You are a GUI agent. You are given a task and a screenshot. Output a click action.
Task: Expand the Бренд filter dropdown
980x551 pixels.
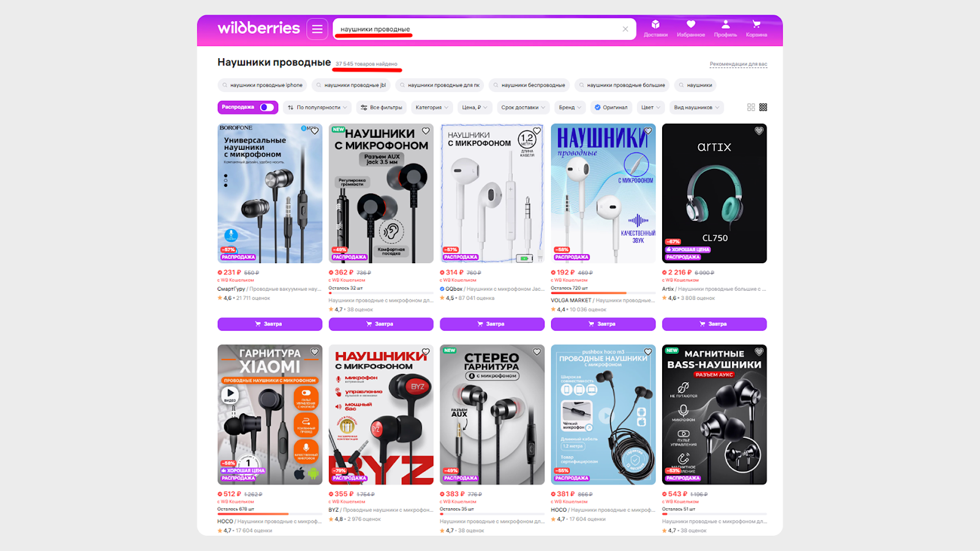pos(570,107)
